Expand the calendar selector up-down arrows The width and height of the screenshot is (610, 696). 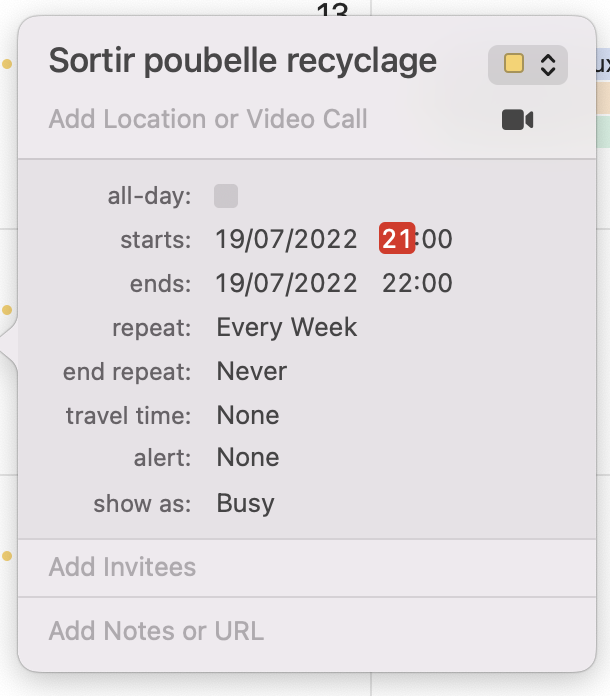[x=548, y=65]
